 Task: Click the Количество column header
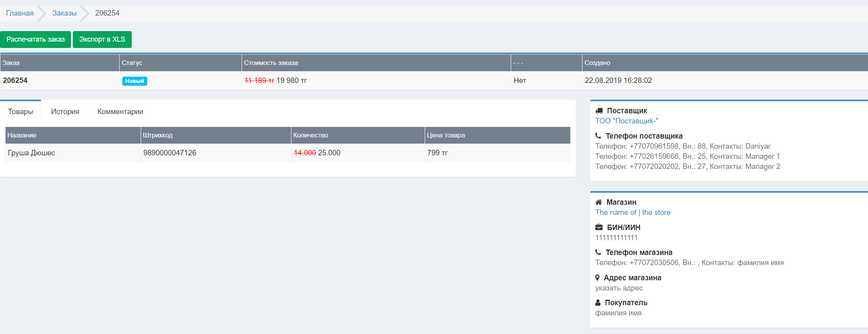click(311, 135)
